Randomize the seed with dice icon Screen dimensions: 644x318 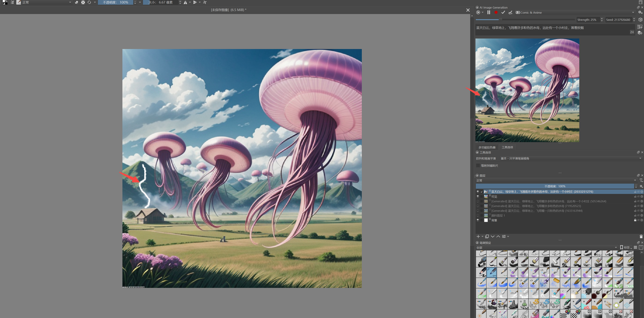640,20
